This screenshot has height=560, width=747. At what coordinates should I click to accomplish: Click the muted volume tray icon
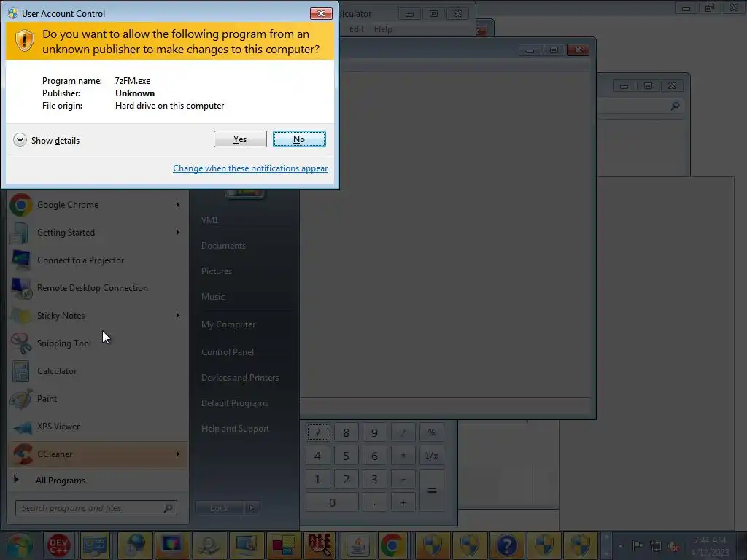click(x=673, y=546)
